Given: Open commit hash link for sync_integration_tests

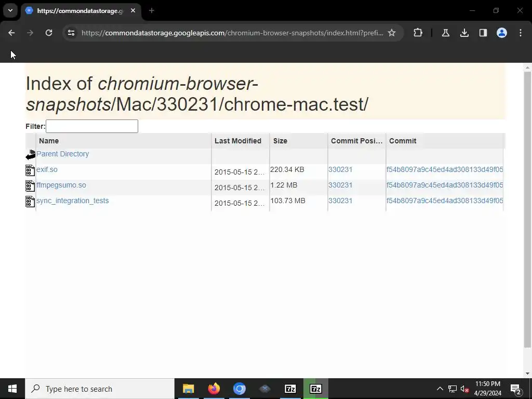Looking at the screenshot, I should coord(445,201).
